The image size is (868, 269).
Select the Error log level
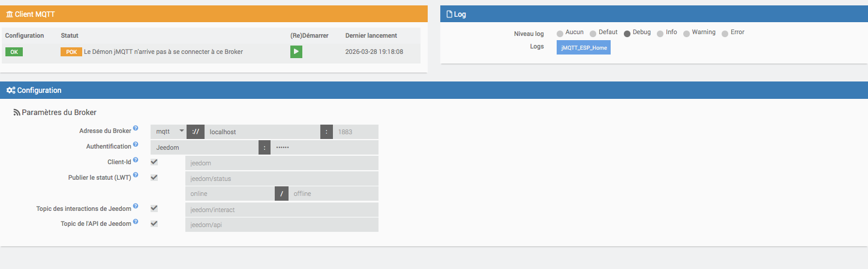tap(725, 34)
